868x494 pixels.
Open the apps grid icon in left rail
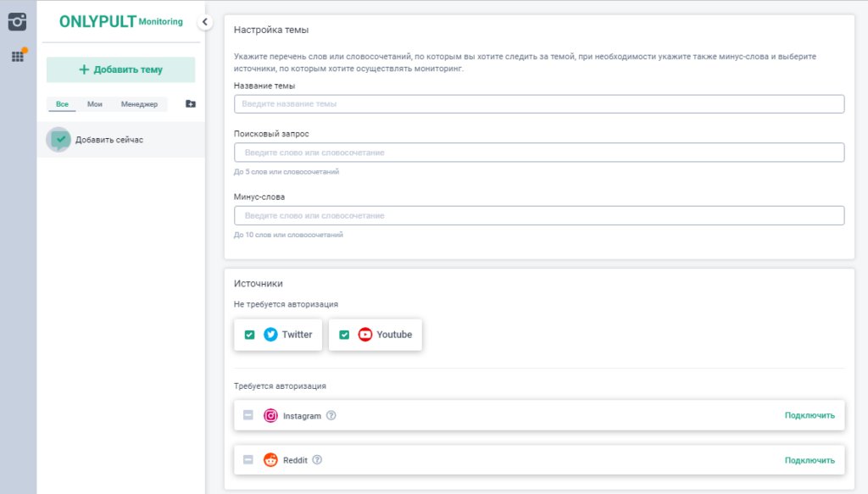pos(18,56)
